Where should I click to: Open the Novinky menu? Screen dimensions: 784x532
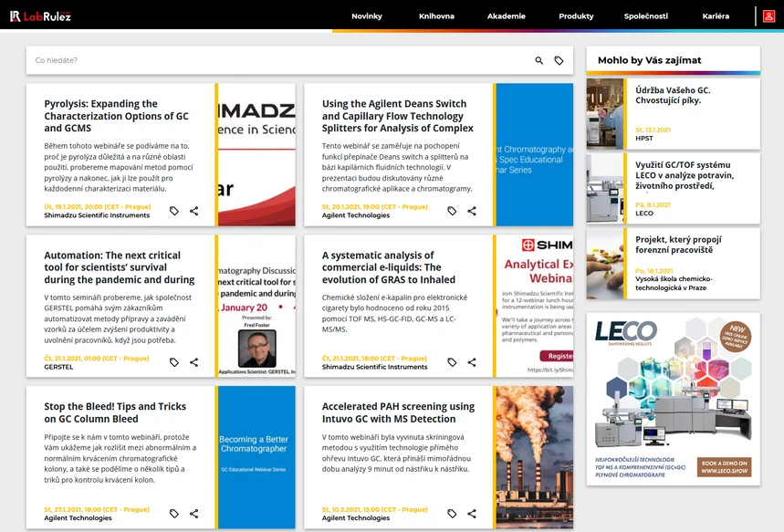367,16
